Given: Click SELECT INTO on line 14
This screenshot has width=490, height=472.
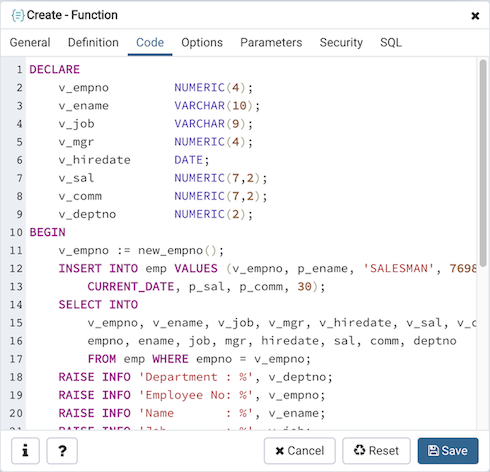Looking at the screenshot, I should [x=98, y=305].
